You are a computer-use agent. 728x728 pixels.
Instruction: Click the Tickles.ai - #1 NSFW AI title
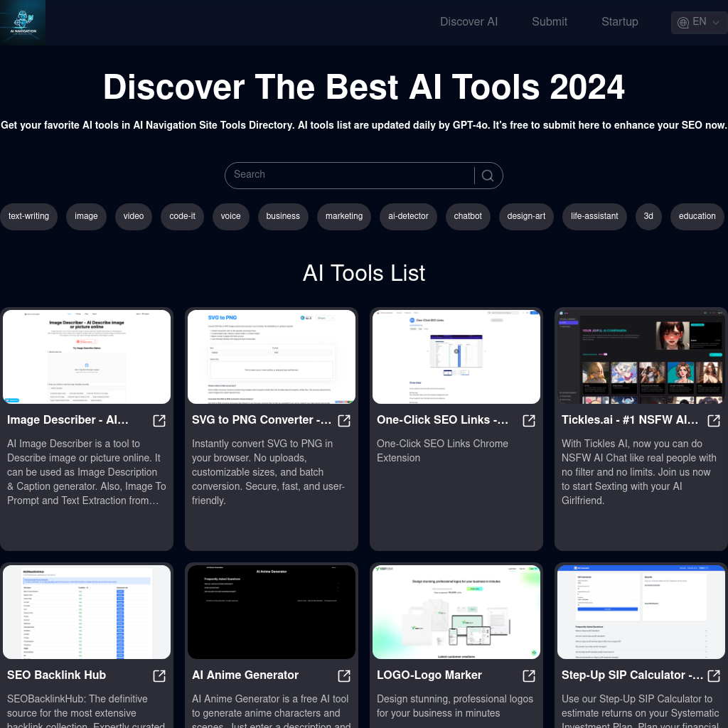tap(630, 420)
